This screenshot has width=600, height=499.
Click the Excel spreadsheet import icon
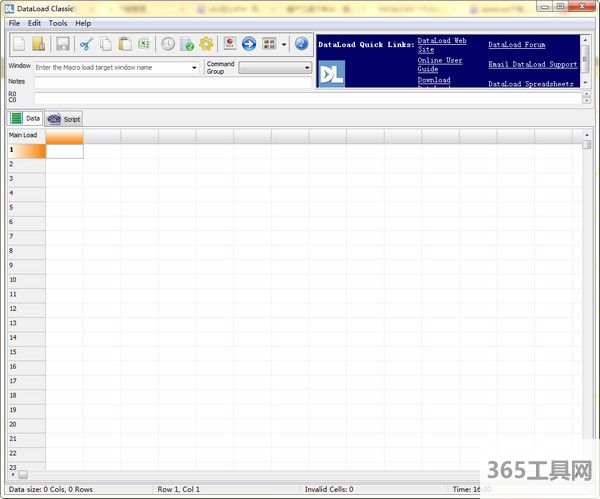coord(144,44)
